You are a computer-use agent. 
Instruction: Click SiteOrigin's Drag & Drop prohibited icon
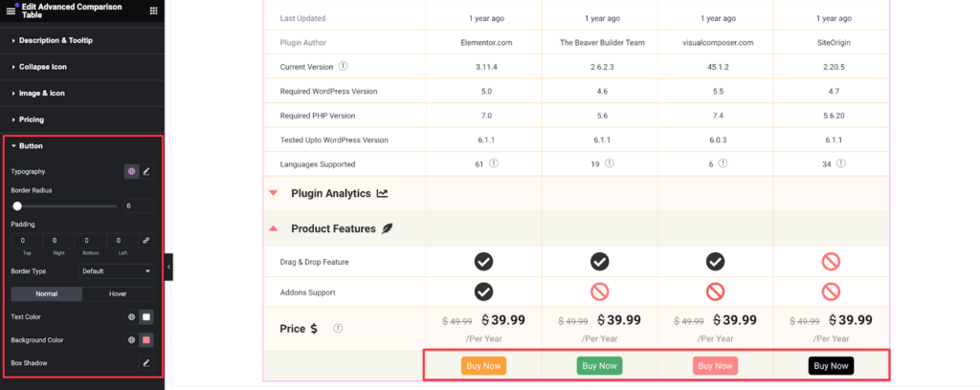click(x=831, y=262)
